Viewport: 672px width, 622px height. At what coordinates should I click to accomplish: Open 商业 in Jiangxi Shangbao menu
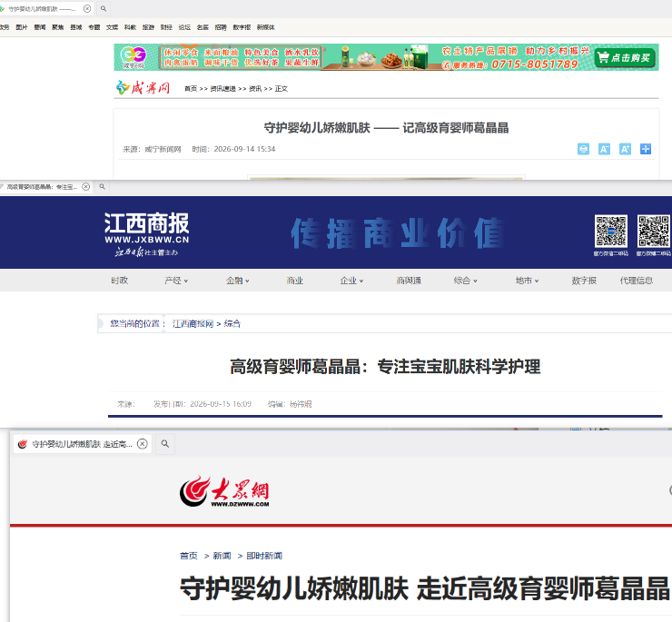[295, 281]
